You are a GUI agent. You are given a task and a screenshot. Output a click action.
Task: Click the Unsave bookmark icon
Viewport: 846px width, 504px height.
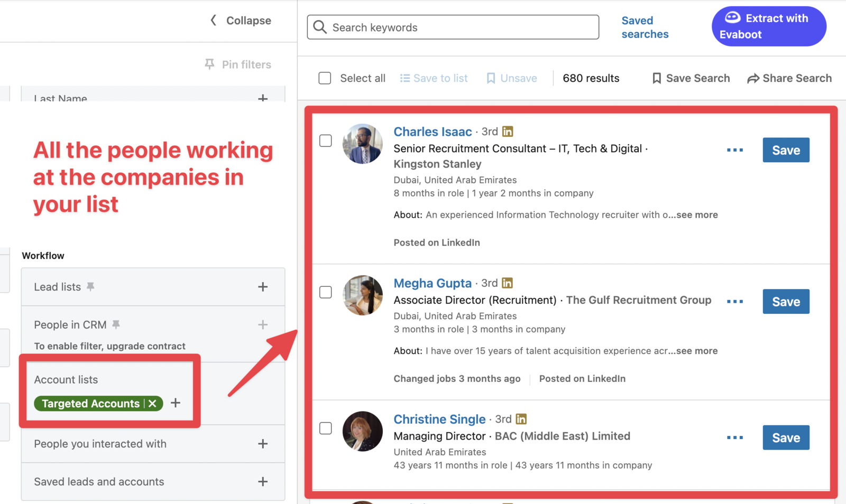pos(491,78)
